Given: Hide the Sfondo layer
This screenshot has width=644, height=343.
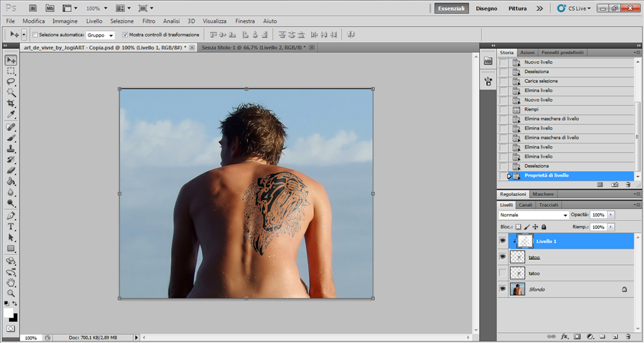Looking at the screenshot, I should pyautogui.click(x=502, y=289).
